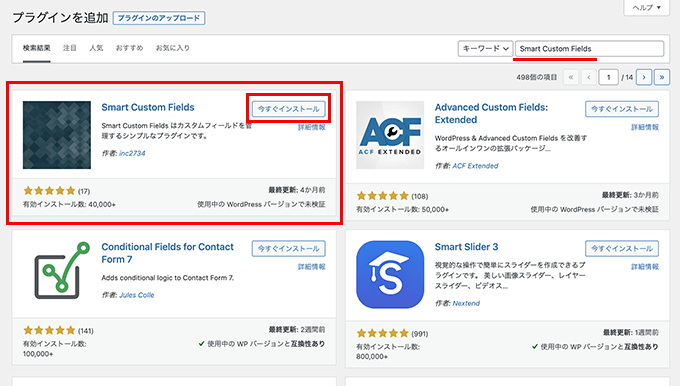This screenshot has height=386, width=680.
Task: Switch to the おすすめ tab
Action: (129, 48)
